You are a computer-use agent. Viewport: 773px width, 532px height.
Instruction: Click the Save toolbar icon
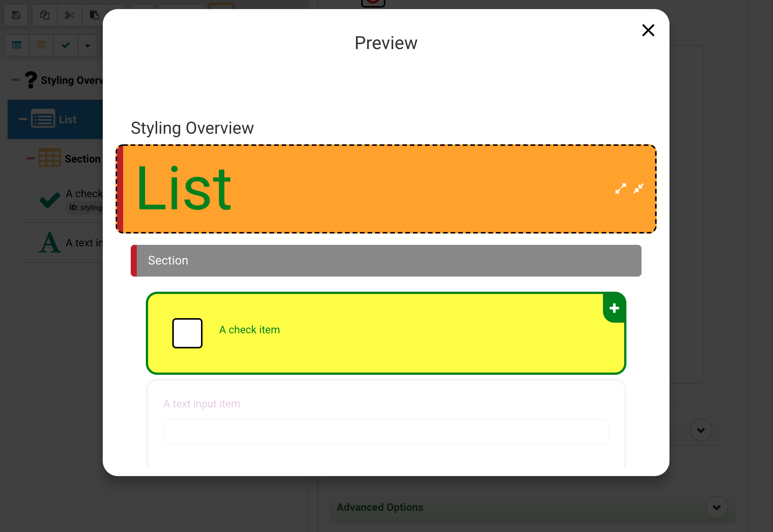16,15
